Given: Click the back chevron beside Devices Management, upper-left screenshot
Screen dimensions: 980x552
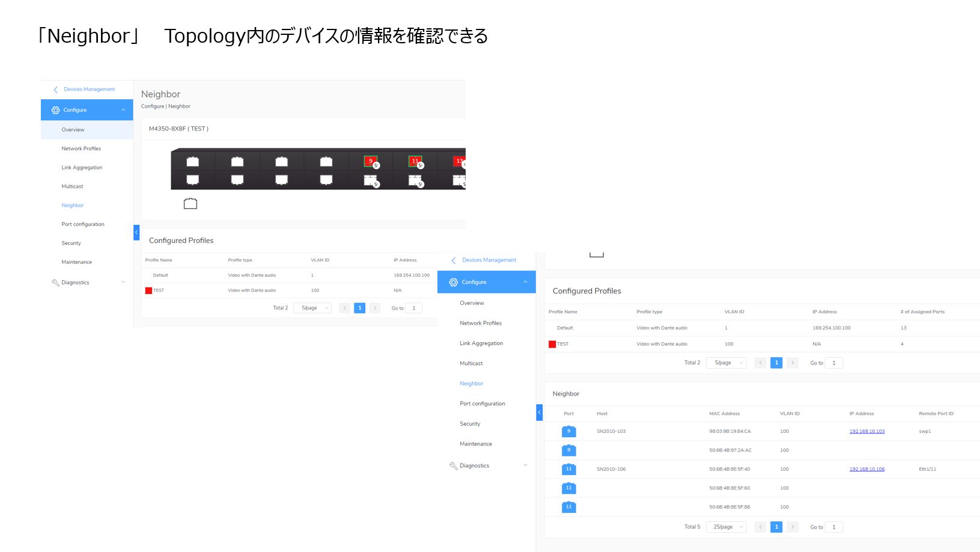Looking at the screenshot, I should [x=56, y=90].
